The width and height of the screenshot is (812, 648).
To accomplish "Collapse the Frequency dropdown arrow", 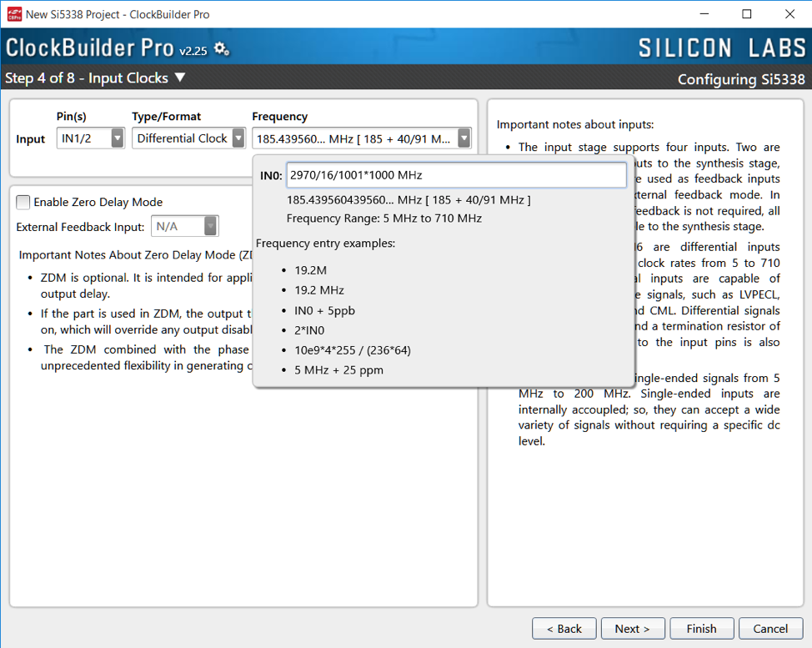I will (464, 138).
